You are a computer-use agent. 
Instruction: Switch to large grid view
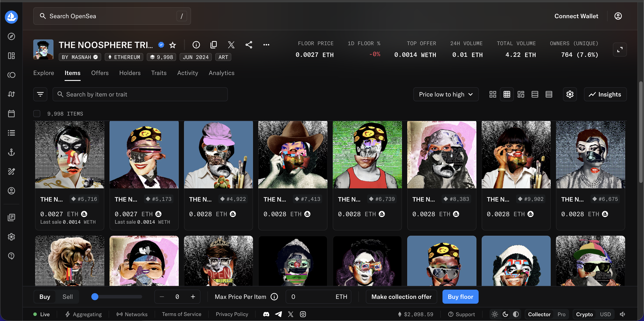tap(493, 94)
